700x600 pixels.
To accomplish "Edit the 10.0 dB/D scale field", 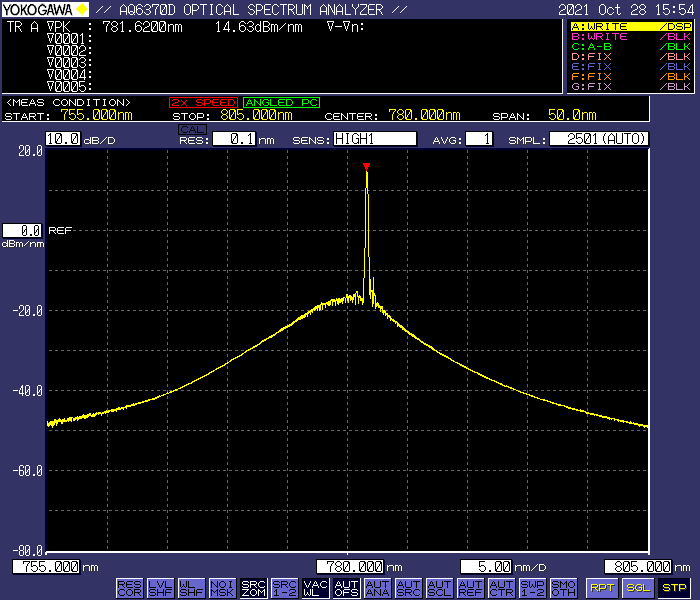I will point(63,139).
